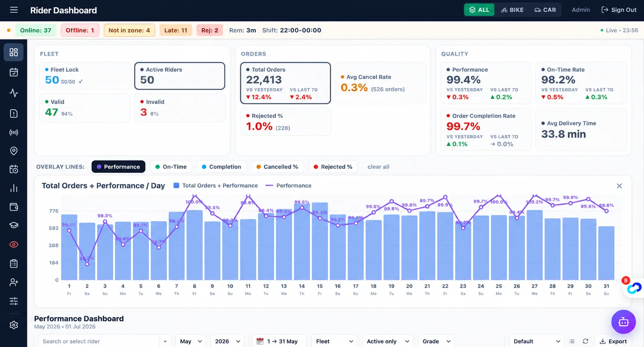Open the calendar clock schedule sidebar icon
This screenshot has height=347, width=644.
[14, 169]
